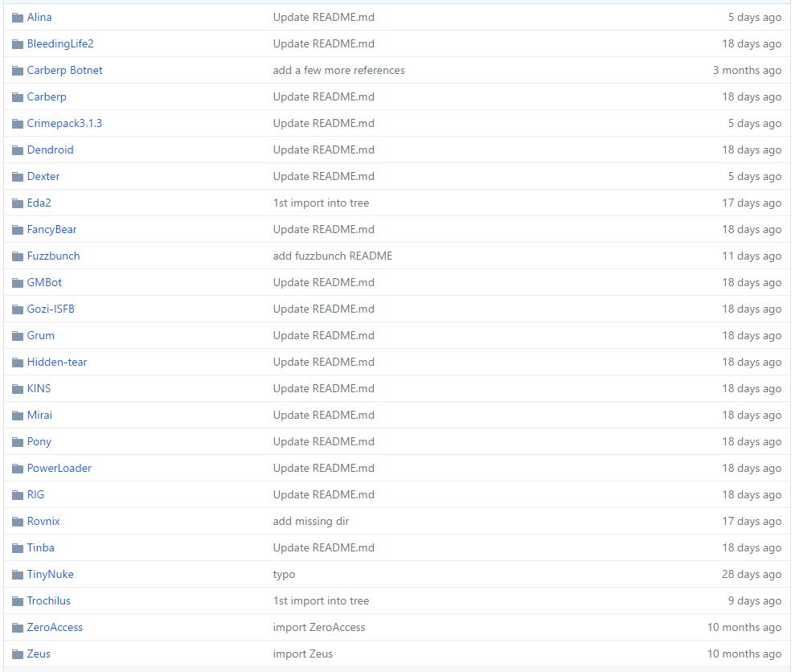This screenshot has width=795, height=672.
Task: Open the Carberp Botnet folder
Action: click(x=64, y=70)
